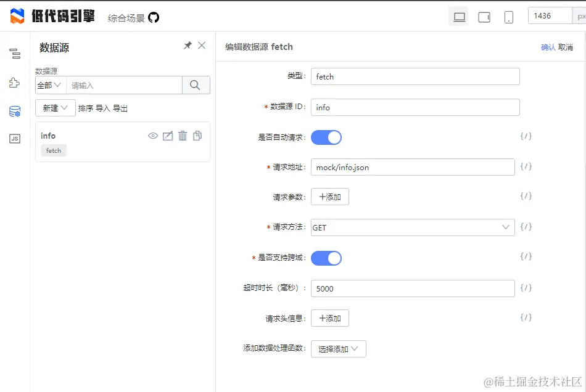The height and width of the screenshot is (392, 586).
Task: Toggle the 是否自动请求 switch
Action: point(326,137)
